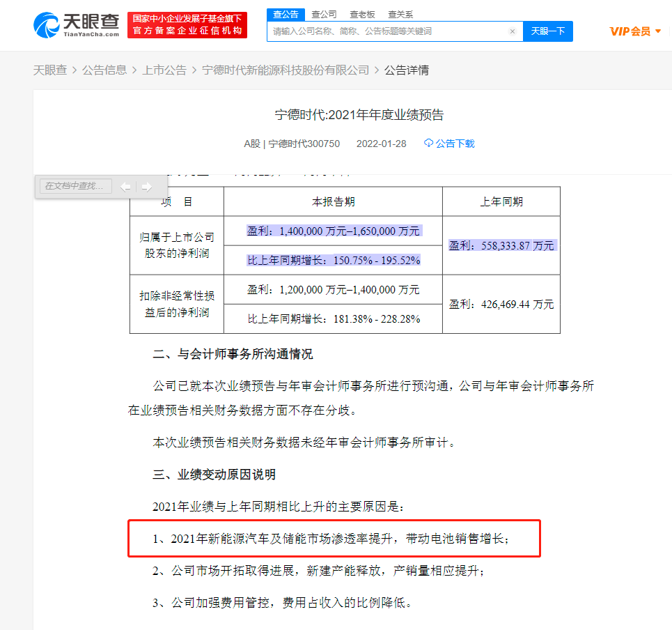Click the 公告详情 breadcrumb text

tap(407, 70)
